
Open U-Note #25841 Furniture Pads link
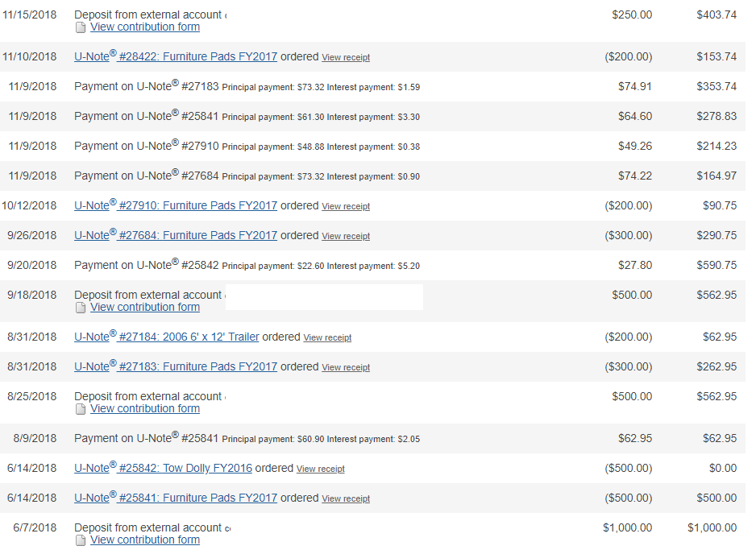(176, 498)
